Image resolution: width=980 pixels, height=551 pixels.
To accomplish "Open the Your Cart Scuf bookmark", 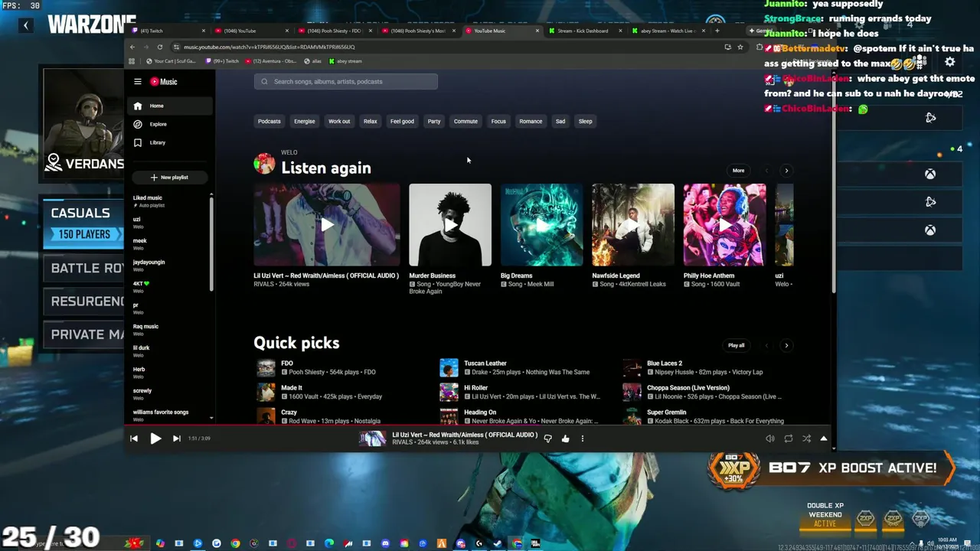I will (x=170, y=61).
